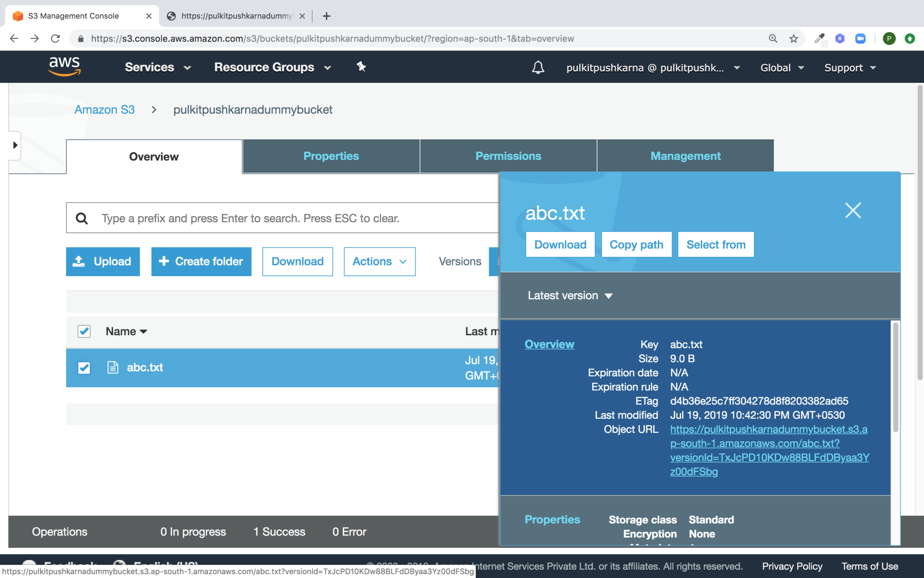Click the abc.txt file document icon
The image size is (924, 578).
click(113, 367)
